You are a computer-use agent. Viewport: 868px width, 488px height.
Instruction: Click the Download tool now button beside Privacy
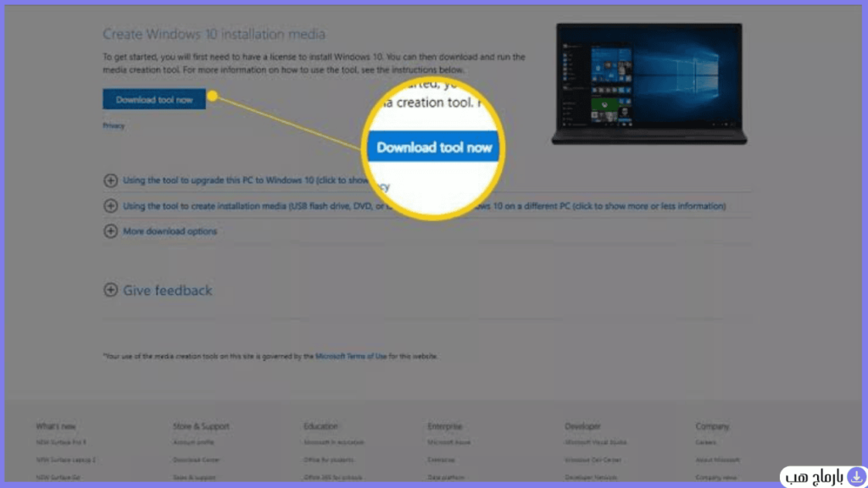pos(154,100)
